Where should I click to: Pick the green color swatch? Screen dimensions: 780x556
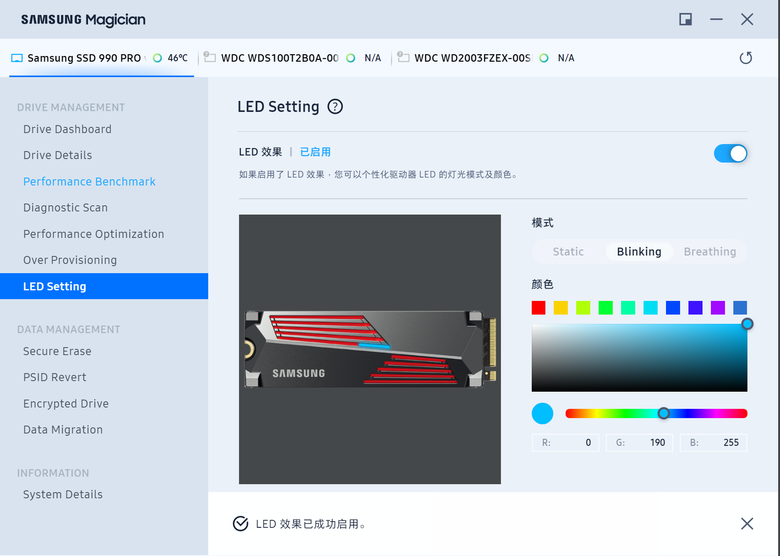coord(605,307)
